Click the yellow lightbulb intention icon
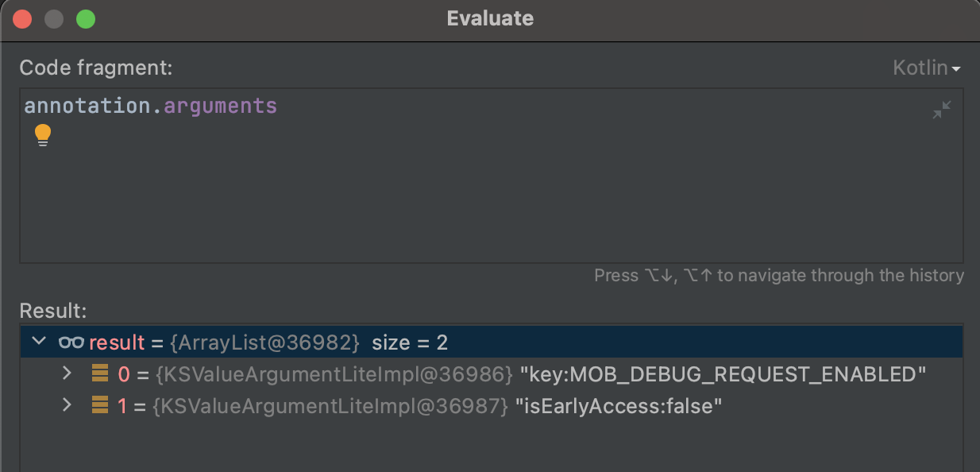Screen dimensions: 980x472 click(x=42, y=136)
